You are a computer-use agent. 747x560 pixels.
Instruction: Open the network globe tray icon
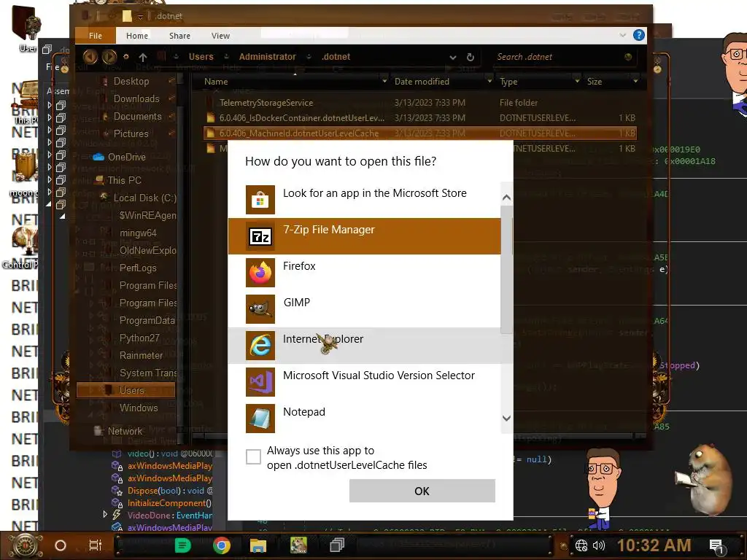point(581,545)
